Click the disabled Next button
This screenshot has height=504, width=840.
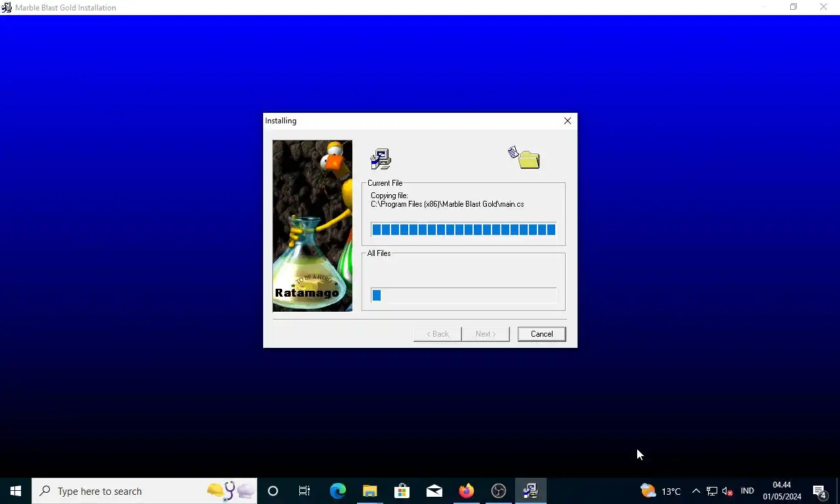(x=486, y=334)
